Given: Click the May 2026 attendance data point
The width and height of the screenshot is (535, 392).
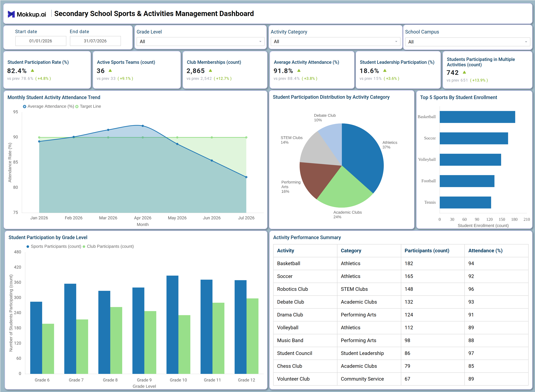Looking at the screenshot, I should pos(177,144).
